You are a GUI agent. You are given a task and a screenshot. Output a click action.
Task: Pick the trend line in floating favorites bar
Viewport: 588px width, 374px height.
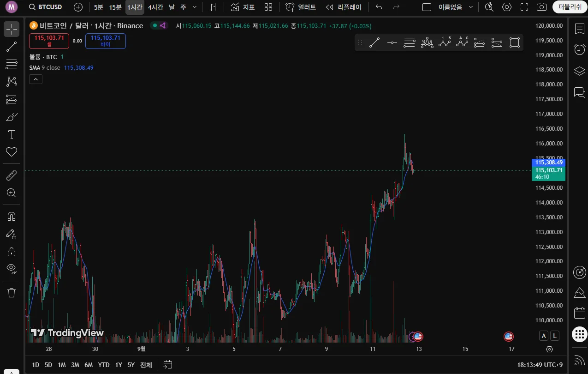click(374, 43)
